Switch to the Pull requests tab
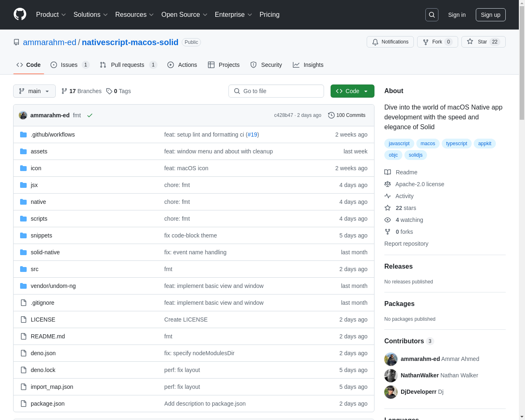525x420 pixels. pos(128,65)
